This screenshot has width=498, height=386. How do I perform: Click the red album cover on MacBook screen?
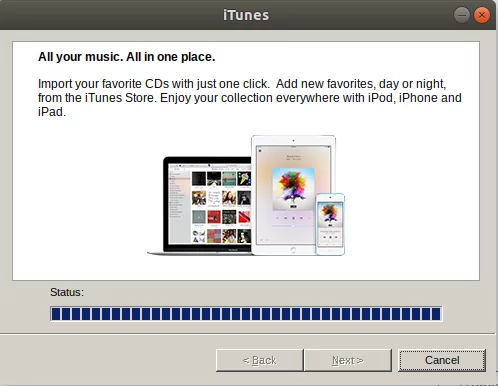214,217
